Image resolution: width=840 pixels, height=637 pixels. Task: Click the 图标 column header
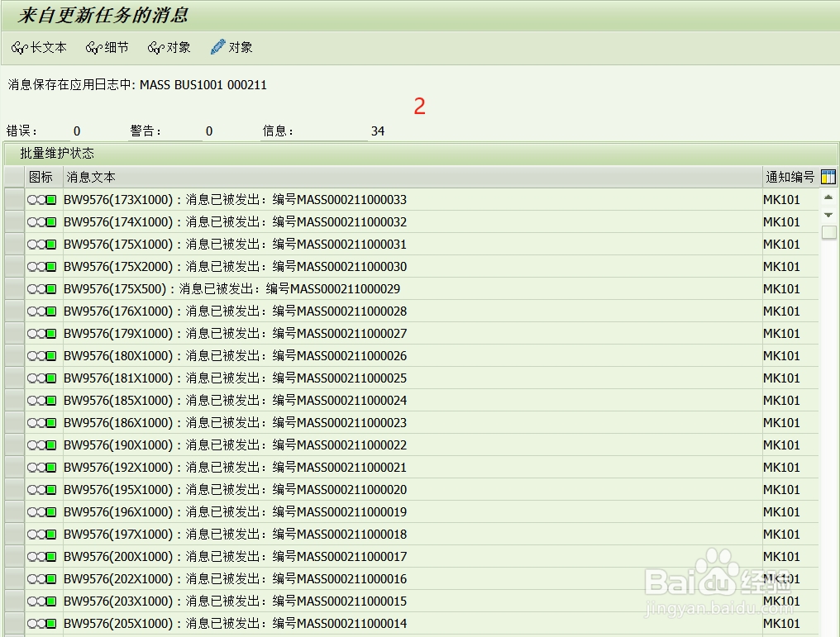[41, 176]
